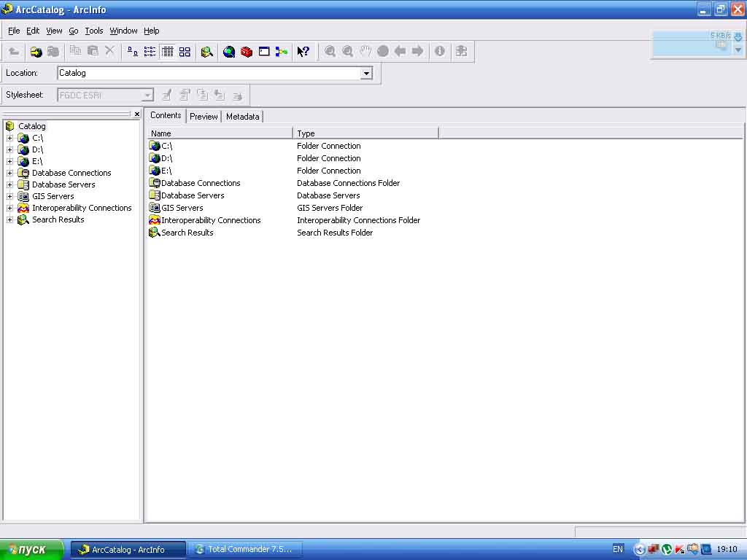
Task: Open the Search tool icon
Action: [x=206, y=52]
